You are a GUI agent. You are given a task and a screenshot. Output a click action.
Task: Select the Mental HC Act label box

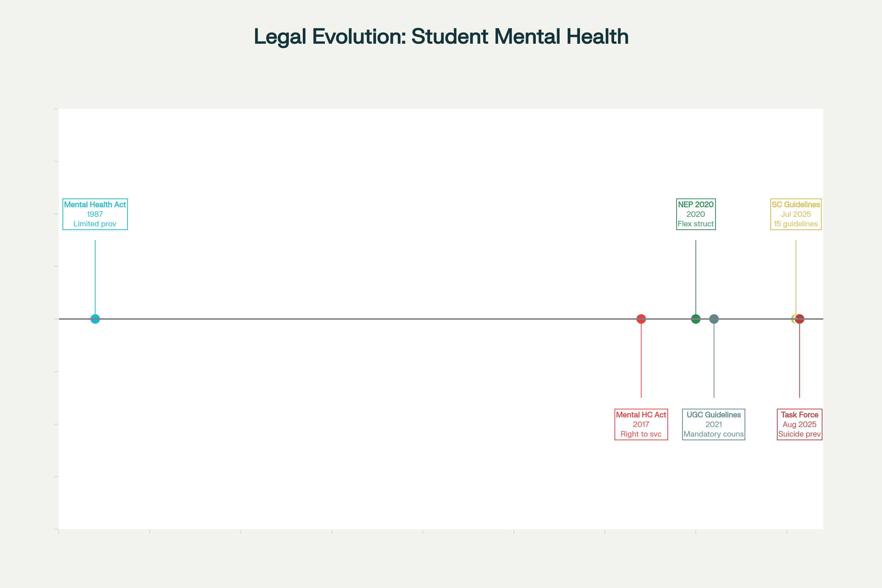click(641, 424)
